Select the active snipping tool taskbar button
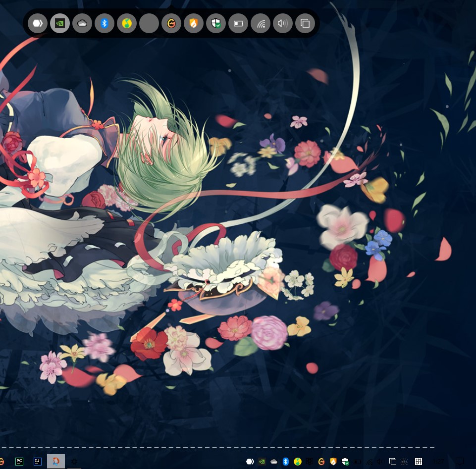This screenshot has width=476, height=469. 56,462
